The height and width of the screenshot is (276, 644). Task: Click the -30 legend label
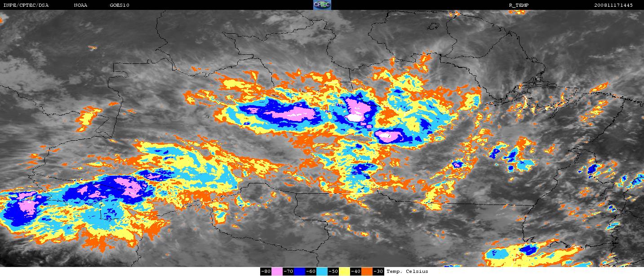click(378, 272)
